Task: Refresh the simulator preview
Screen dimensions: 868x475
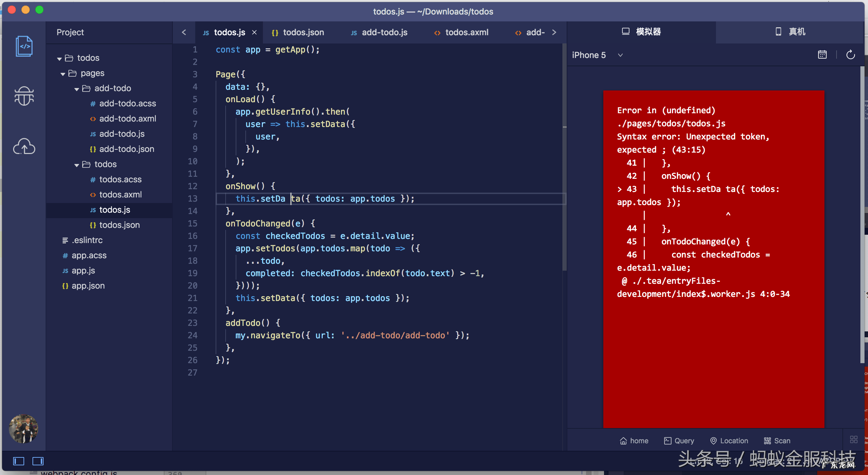Action: pos(850,55)
